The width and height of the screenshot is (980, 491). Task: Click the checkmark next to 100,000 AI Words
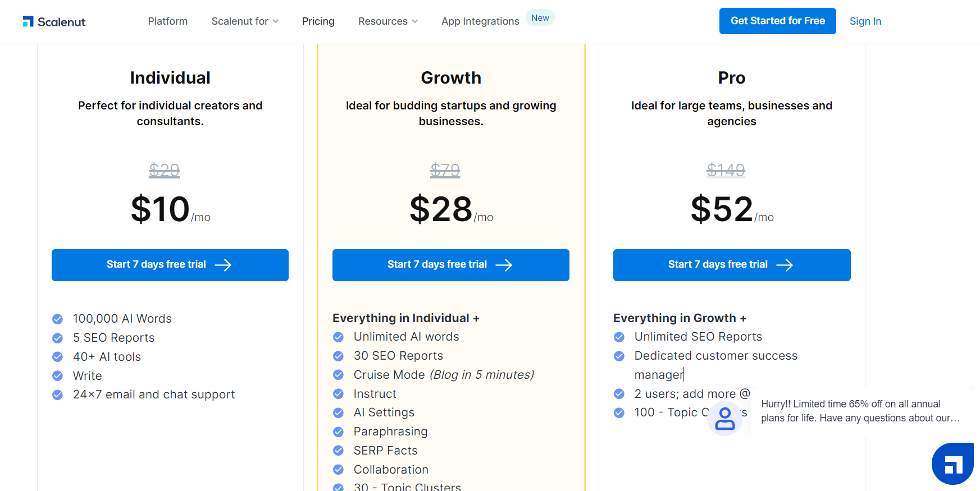coord(58,319)
